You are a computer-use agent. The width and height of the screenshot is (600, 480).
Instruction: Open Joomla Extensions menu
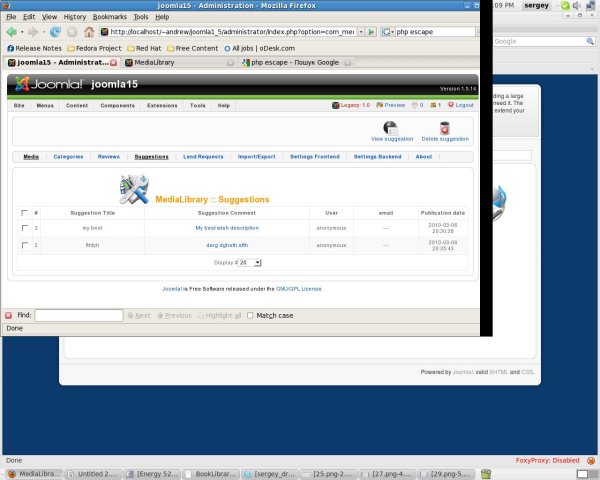click(162, 105)
